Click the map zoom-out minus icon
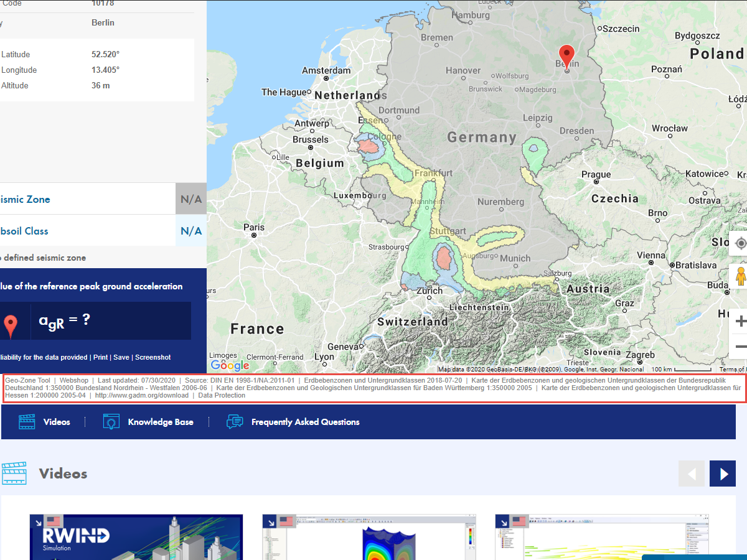The image size is (747, 560). click(741, 347)
